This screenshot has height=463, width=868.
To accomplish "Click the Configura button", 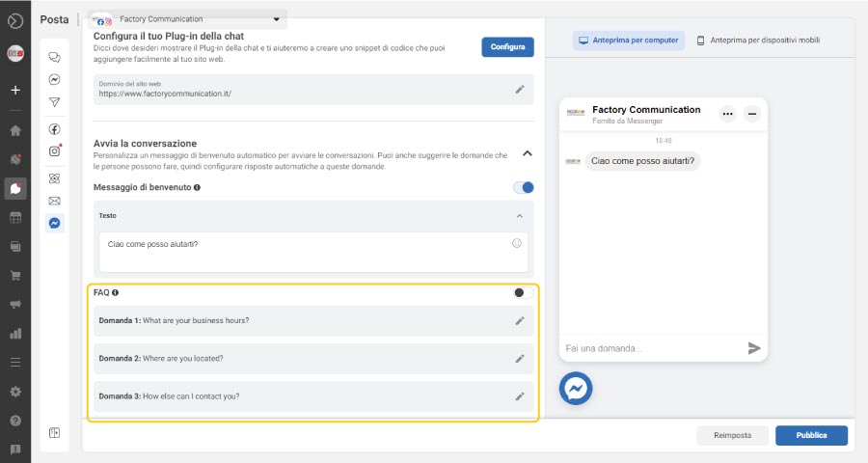I will pos(507,47).
